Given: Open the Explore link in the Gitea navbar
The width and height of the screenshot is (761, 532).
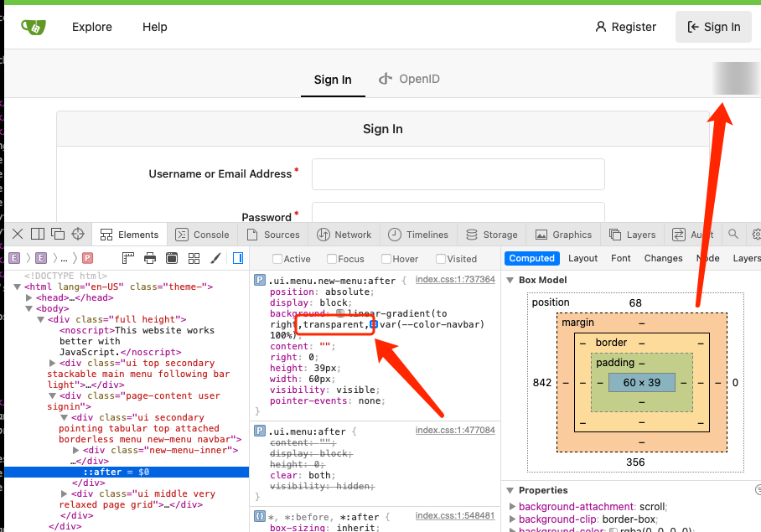Looking at the screenshot, I should pyautogui.click(x=92, y=27).
